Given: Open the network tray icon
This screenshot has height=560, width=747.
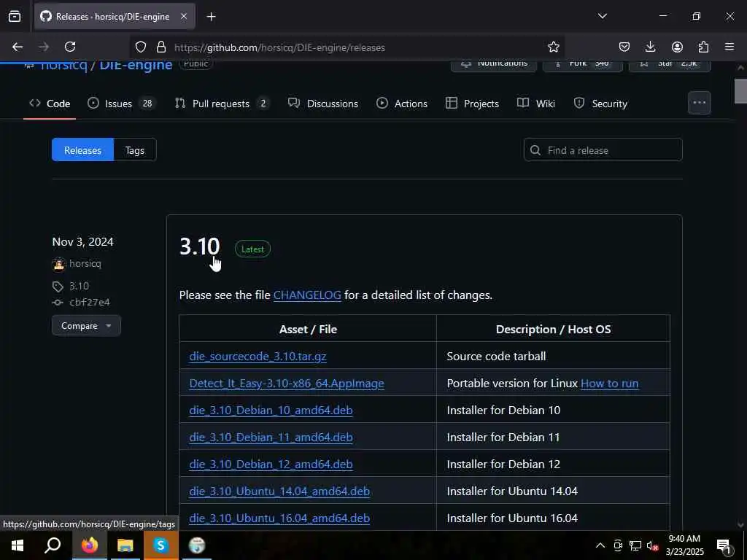Looking at the screenshot, I should 635,545.
